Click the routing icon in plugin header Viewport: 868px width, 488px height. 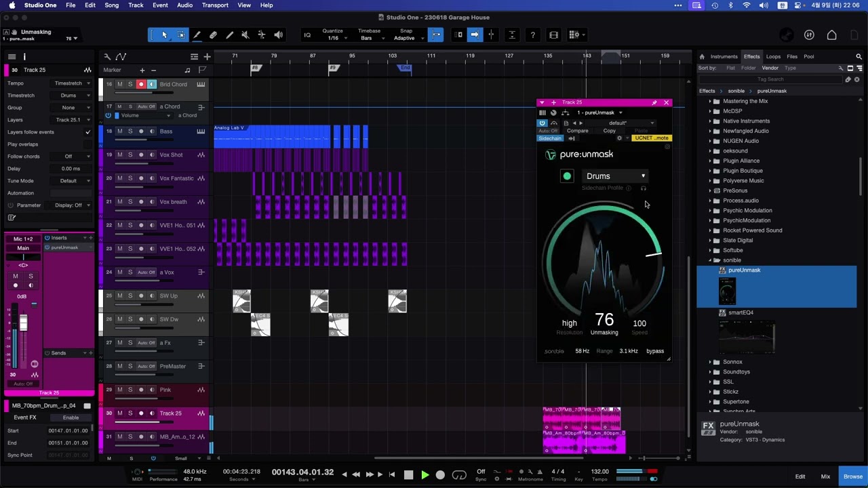(x=565, y=113)
